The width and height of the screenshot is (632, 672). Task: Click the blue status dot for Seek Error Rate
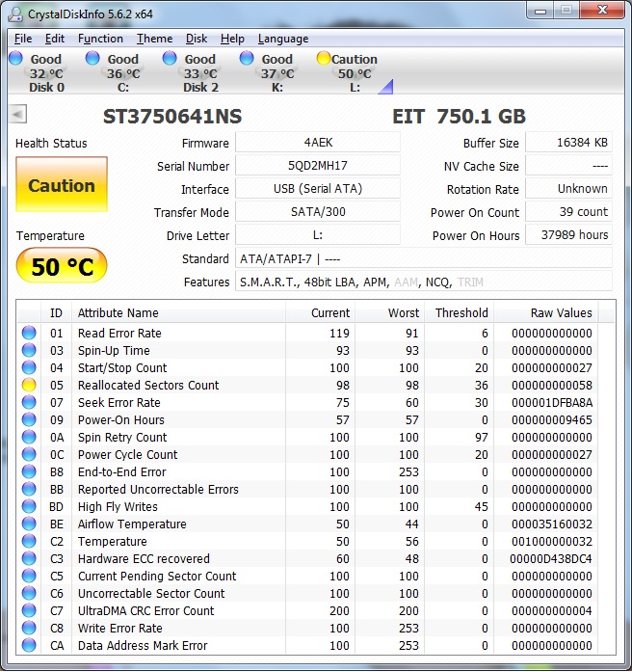tap(29, 402)
